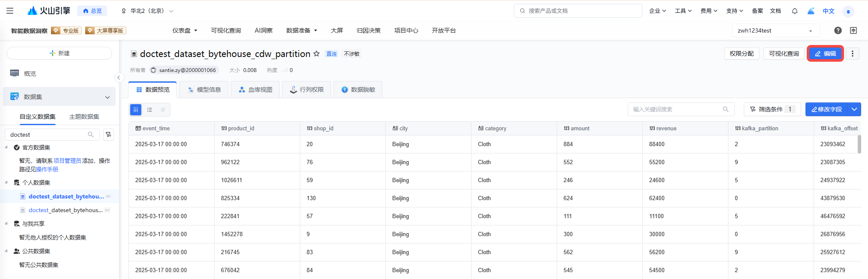Screen dimensions: 868x279
Task: Click the 编辑 button
Action: (x=825, y=54)
